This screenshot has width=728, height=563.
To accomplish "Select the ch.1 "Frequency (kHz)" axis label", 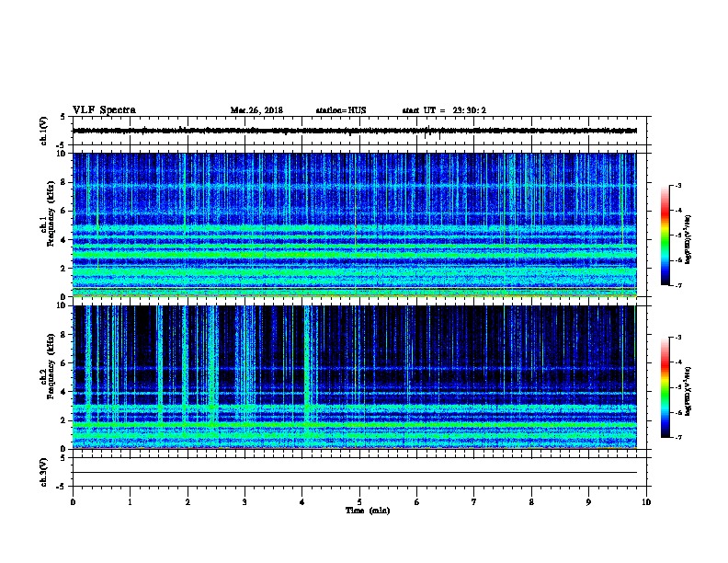I will 51,213.
